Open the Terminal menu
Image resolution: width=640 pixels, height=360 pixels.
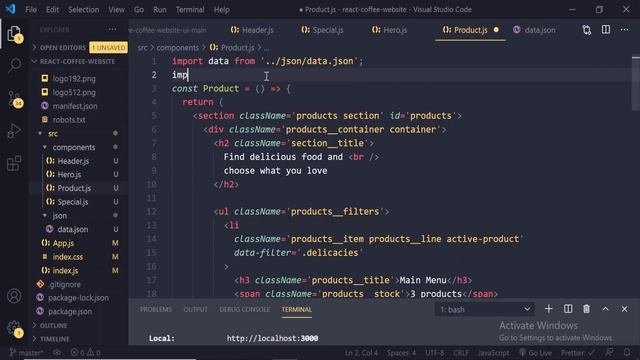(x=190, y=9)
